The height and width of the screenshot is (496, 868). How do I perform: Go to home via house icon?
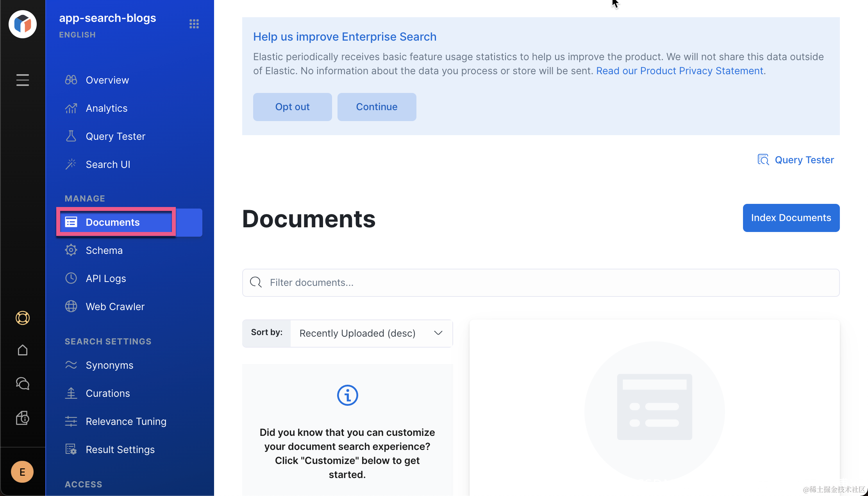pos(23,350)
